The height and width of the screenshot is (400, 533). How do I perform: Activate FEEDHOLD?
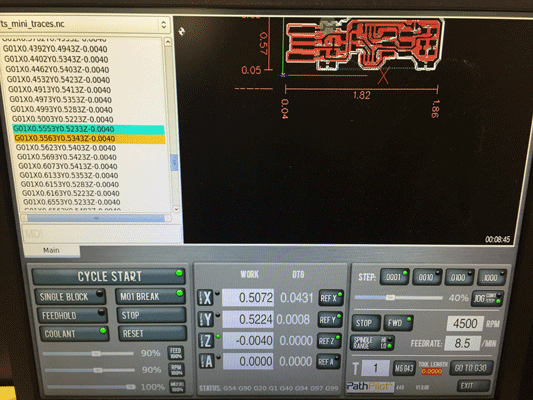tap(72, 315)
